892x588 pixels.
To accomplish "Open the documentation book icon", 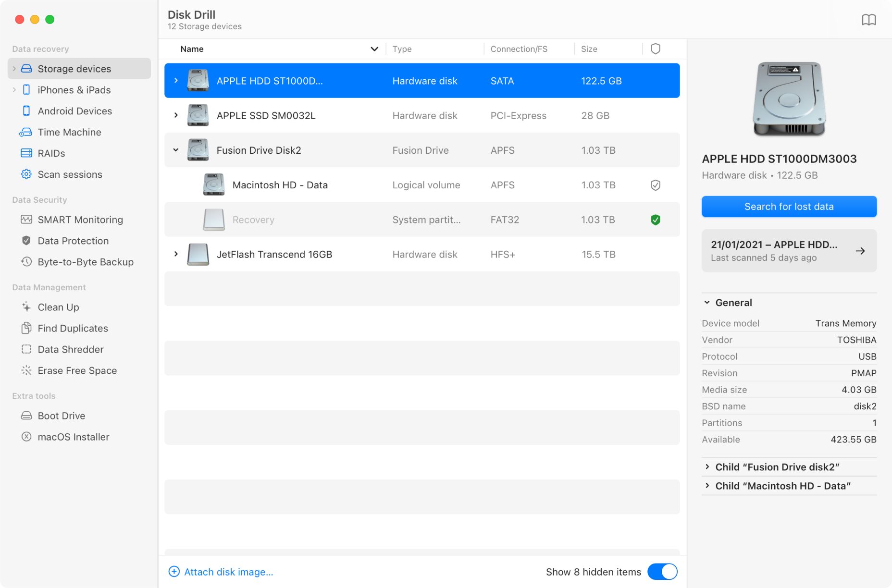I will [870, 20].
